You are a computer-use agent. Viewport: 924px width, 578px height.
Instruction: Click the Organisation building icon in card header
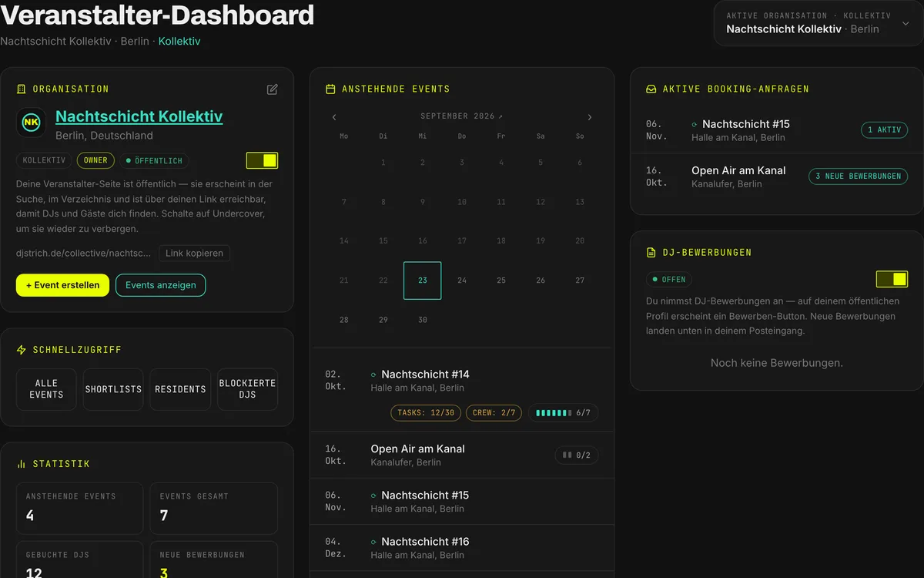[22, 89]
